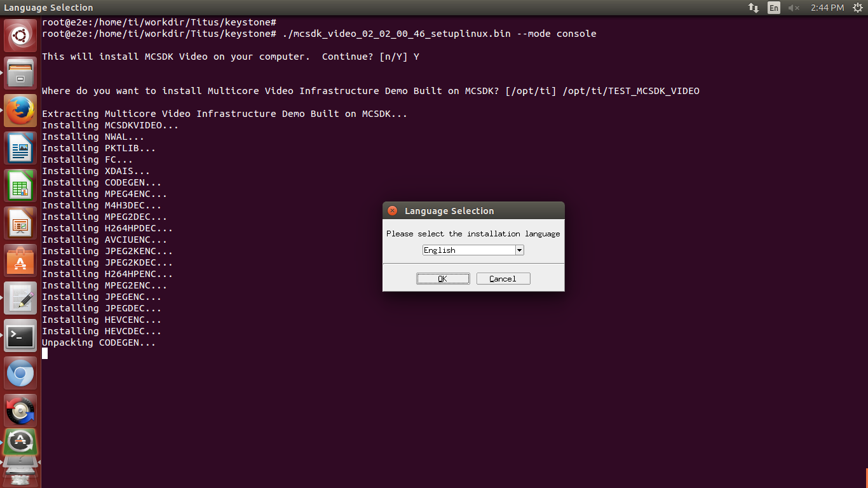Click the 'Unpacking CODEGEN...' terminal line
The height and width of the screenshot is (488, 868).
pyautogui.click(x=98, y=342)
